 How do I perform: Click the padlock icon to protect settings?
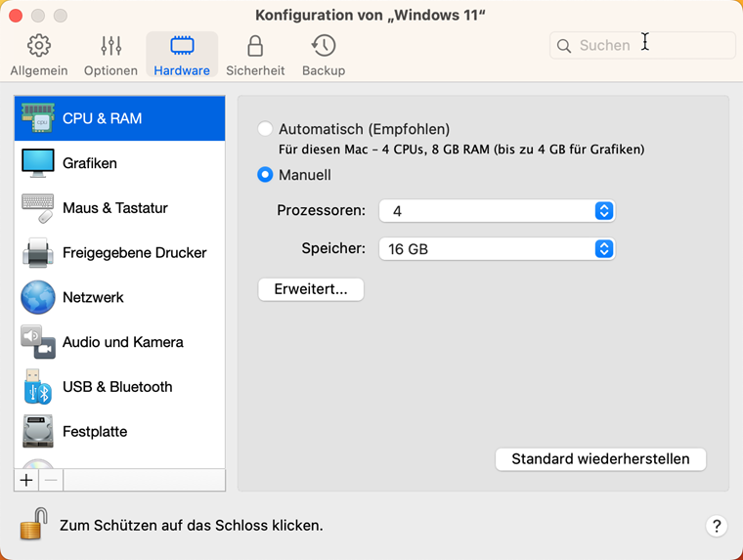33,524
